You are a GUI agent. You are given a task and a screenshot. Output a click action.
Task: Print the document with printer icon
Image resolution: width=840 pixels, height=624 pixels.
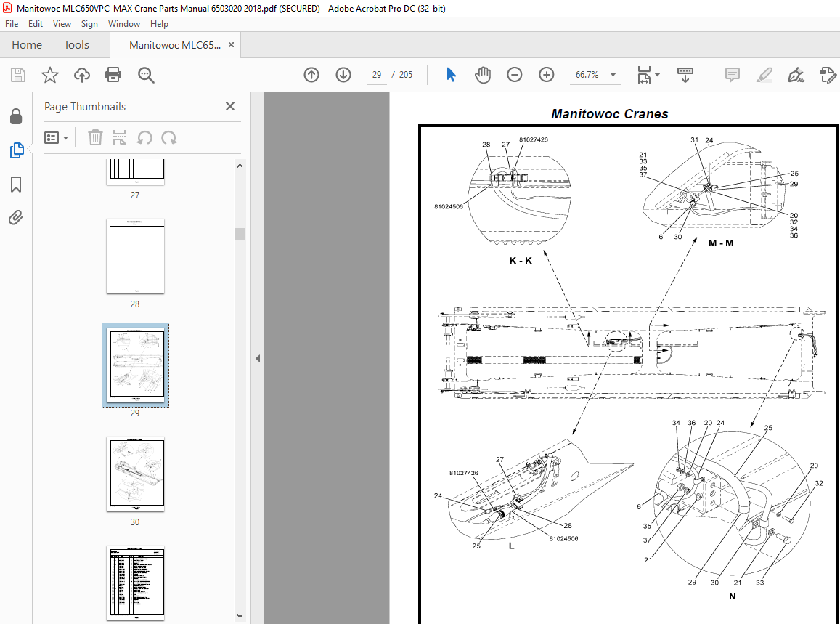(x=113, y=75)
